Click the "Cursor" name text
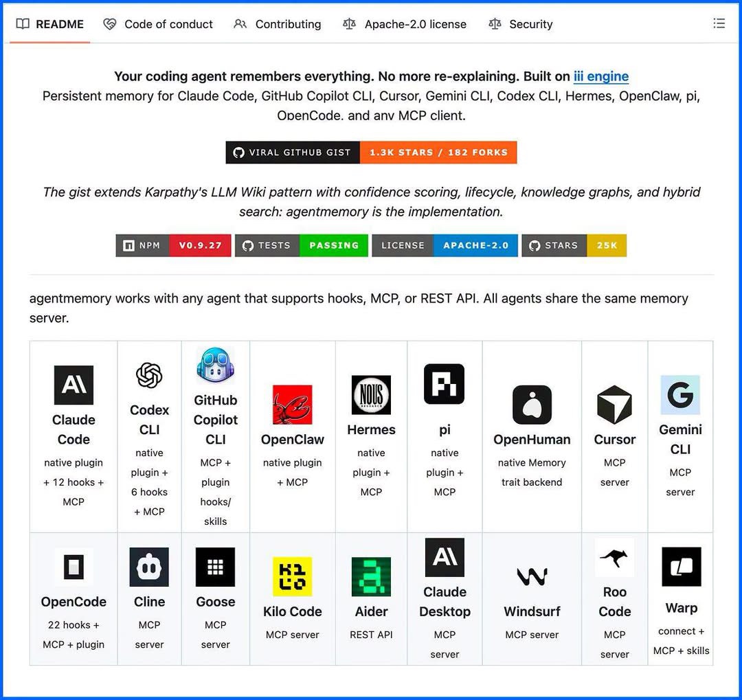 tap(614, 440)
